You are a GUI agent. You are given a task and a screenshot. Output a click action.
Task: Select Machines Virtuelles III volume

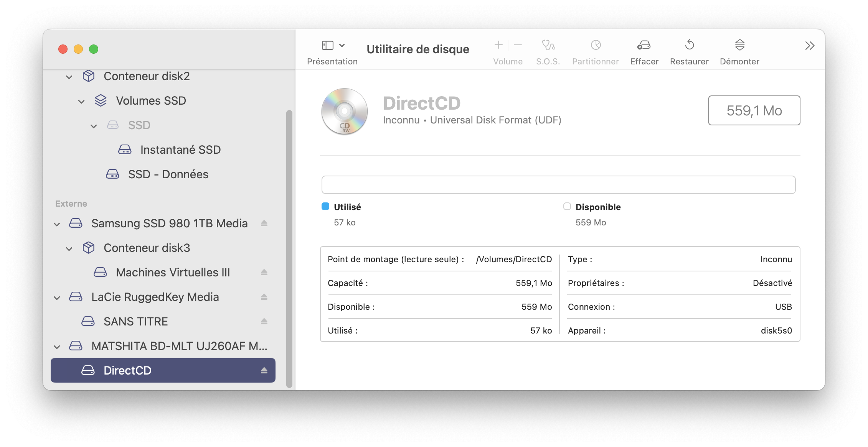[163, 272]
